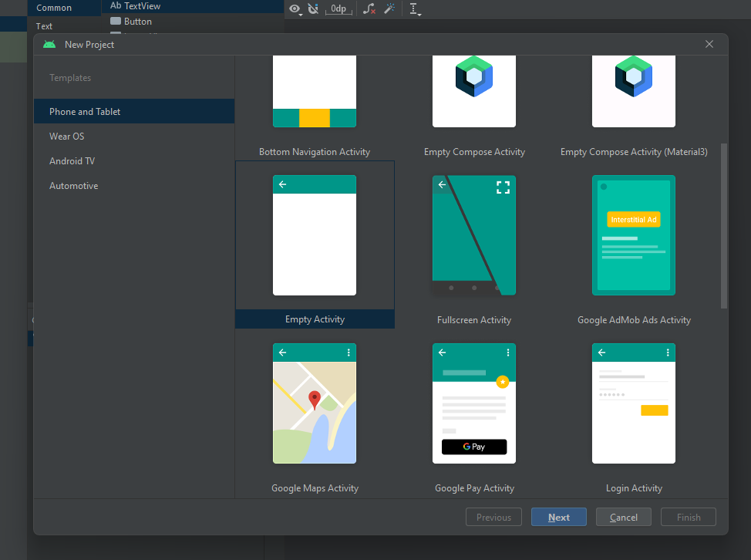751x560 pixels.
Task: Choose Google Pay Activity thumbnail
Action: point(474,403)
